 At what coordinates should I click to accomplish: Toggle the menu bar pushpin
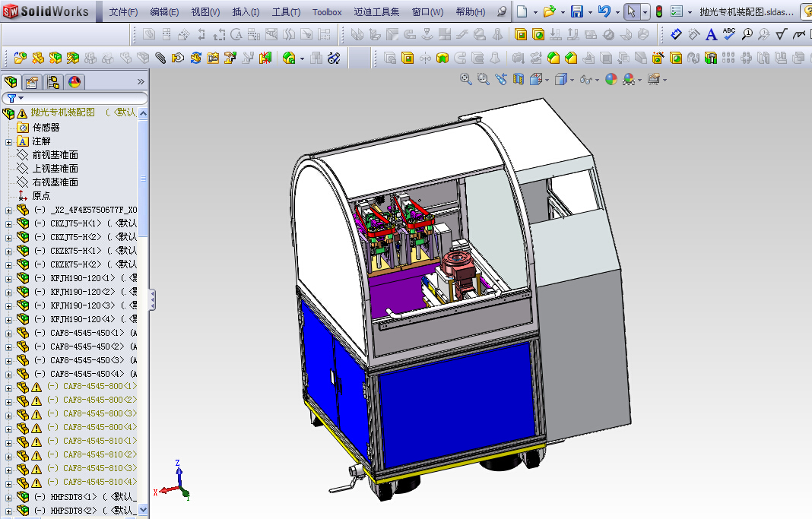[501, 11]
